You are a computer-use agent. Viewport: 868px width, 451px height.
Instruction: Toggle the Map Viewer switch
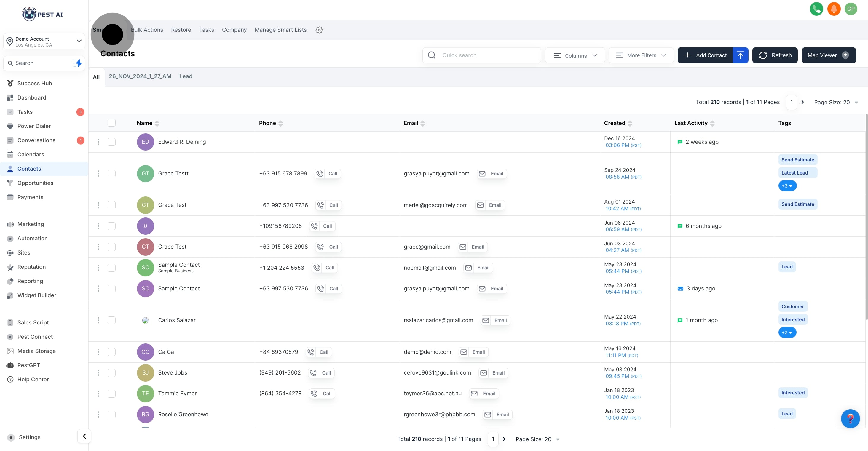click(845, 55)
